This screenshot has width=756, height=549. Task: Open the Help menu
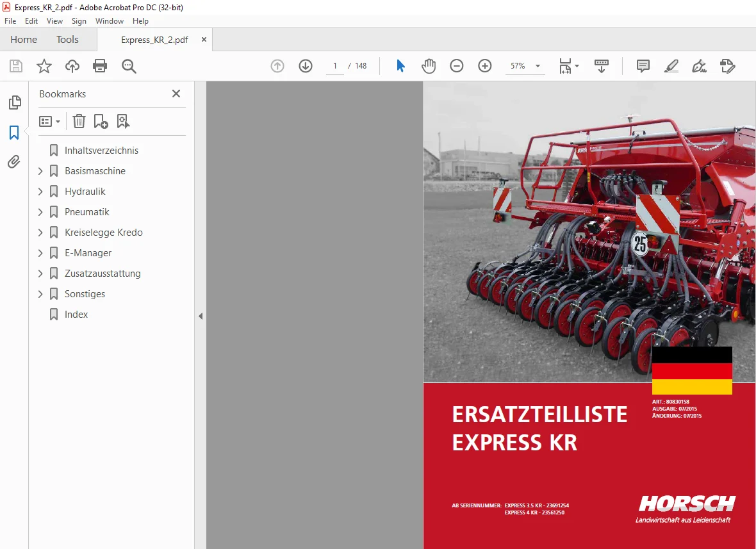[x=140, y=21]
